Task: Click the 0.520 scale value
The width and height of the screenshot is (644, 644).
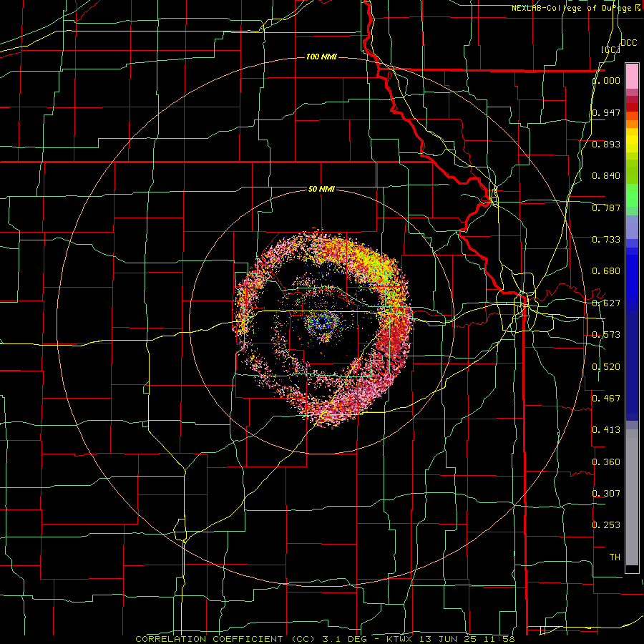Action: pos(606,367)
